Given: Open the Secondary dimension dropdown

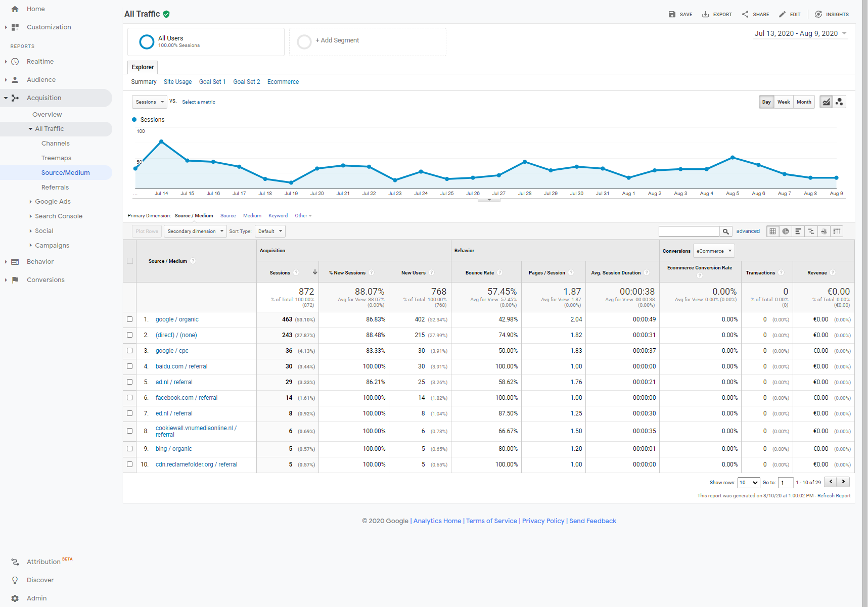Looking at the screenshot, I should click(x=195, y=231).
